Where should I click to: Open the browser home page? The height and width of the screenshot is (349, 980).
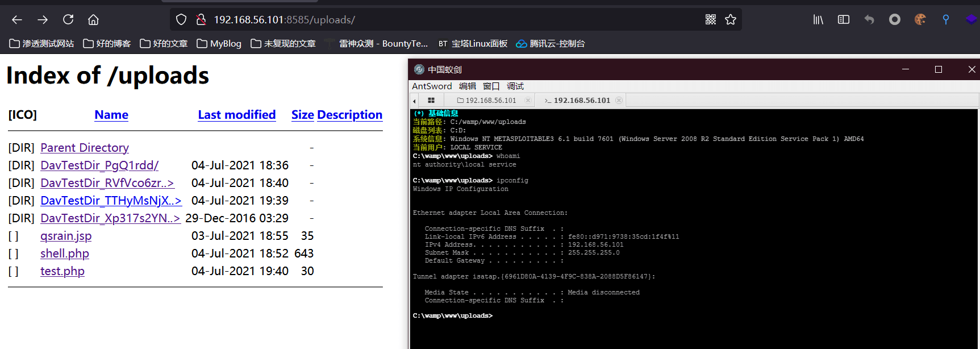[x=93, y=20]
